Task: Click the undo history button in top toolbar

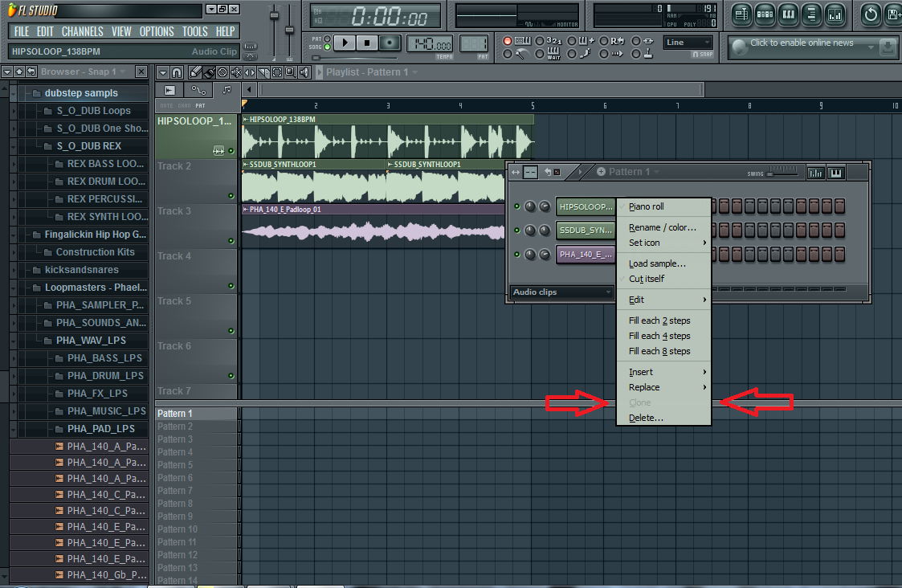Action: [x=871, y=15]
